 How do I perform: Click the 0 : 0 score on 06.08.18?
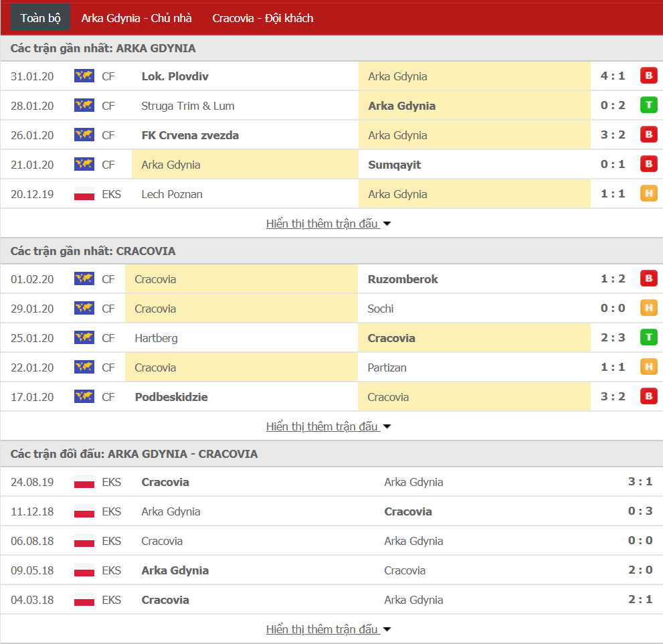coord(640,540)
